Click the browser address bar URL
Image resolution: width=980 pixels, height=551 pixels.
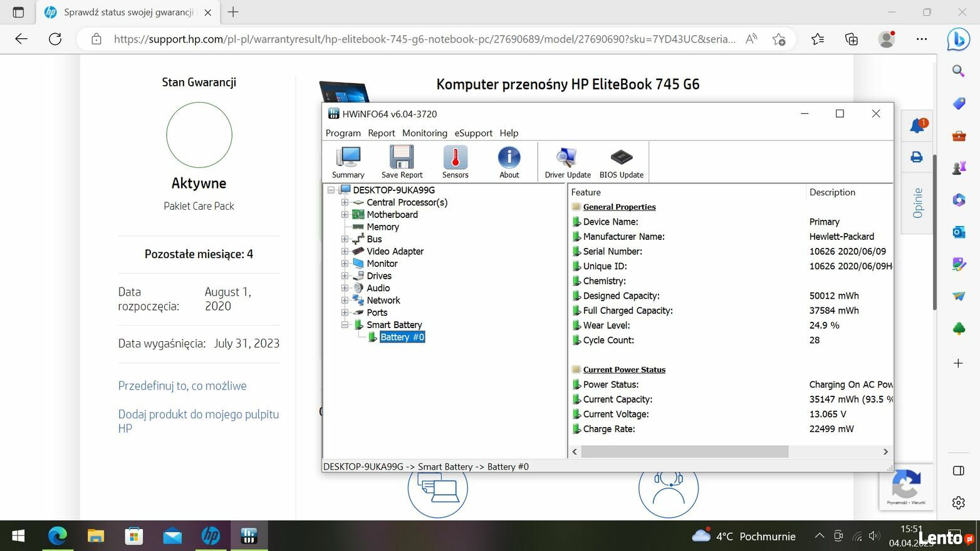(x=424, y=39)
